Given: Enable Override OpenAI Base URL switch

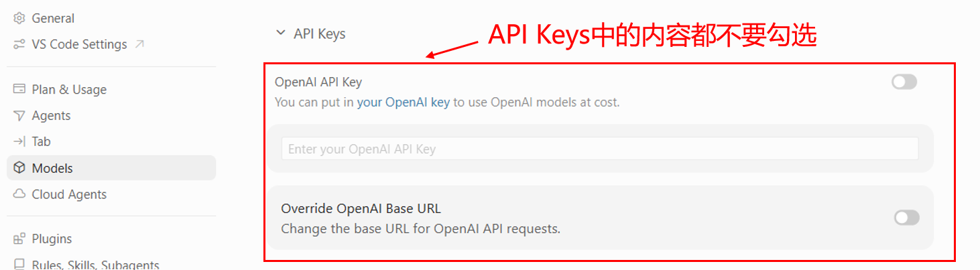Looking at the screenshot, I should click(x=907, y=218).
